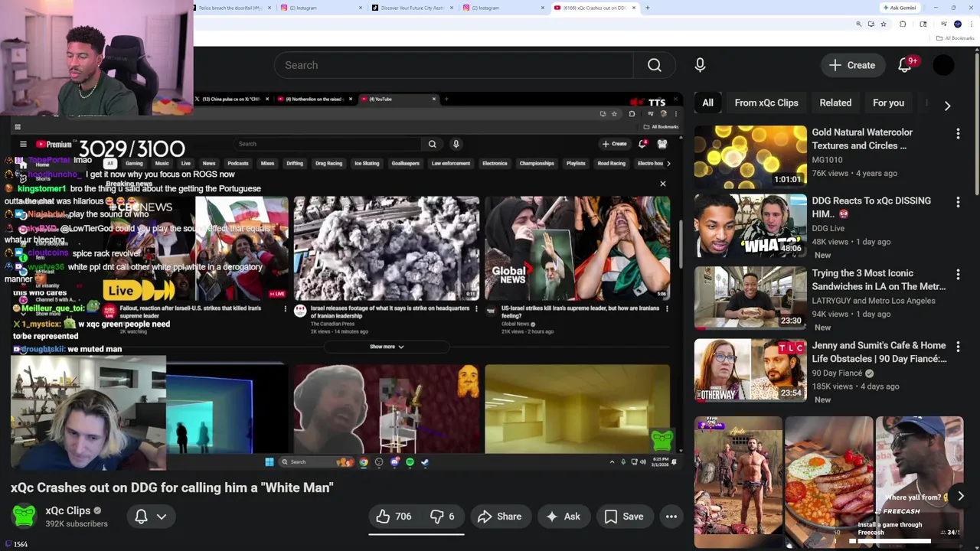Like the video with 706 likes
The height and width of the screenshot is (551, 980).
pyautogui.click(x=394, y=517)
